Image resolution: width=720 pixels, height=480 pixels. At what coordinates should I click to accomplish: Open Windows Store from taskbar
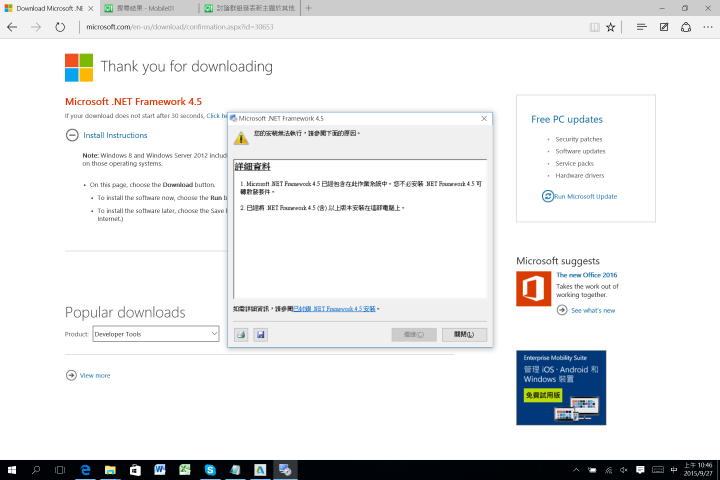point(135,470)
